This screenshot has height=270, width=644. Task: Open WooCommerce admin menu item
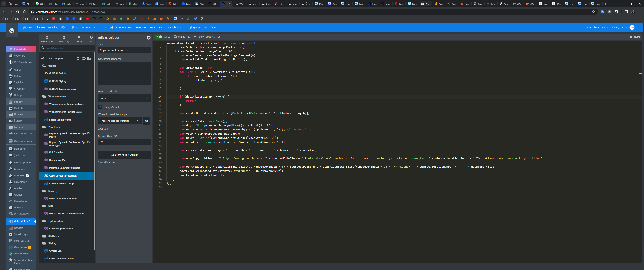pyautogui.click(x=21, y=141)
